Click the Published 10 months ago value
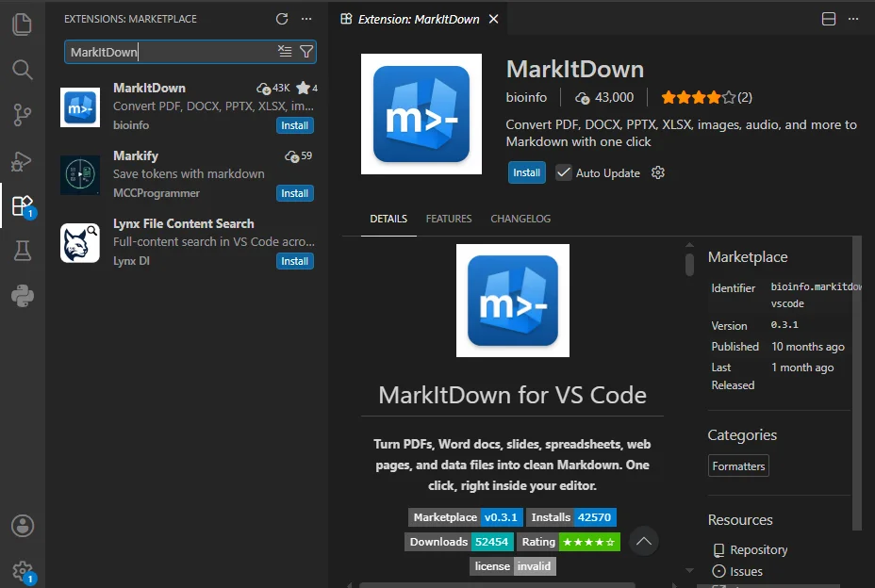The height and width of the screenshot is (588, 875). tap(807, 347)
